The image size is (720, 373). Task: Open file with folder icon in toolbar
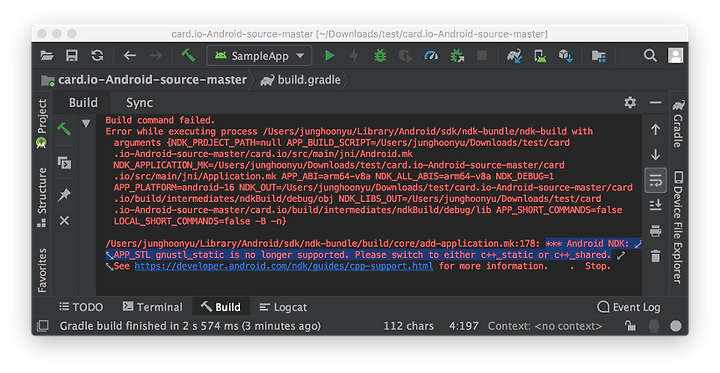pyautogui.click(x=47, y=56)
